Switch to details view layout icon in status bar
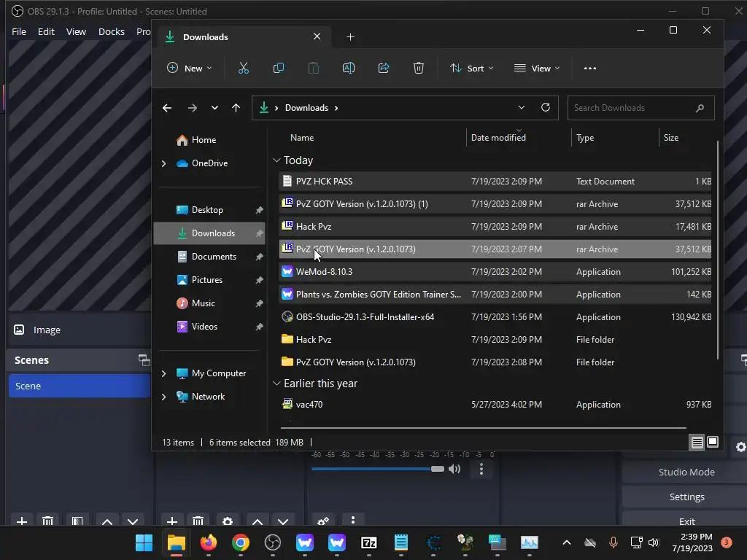 [697, 443]
